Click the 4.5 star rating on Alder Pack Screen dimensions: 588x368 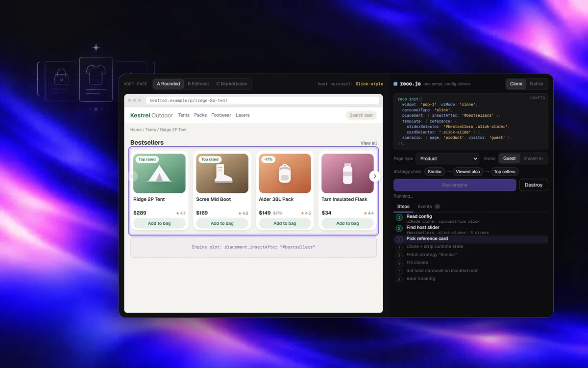click(x=306, y=213)
